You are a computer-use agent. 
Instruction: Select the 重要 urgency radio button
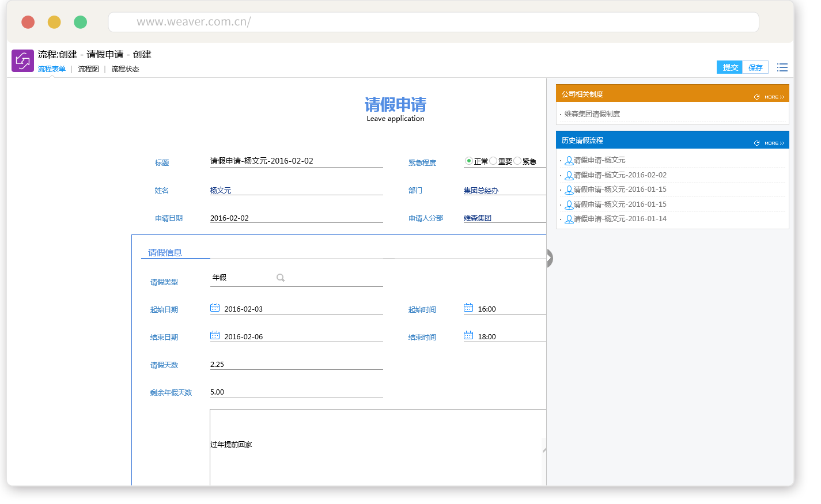click(x=493, y=161)
